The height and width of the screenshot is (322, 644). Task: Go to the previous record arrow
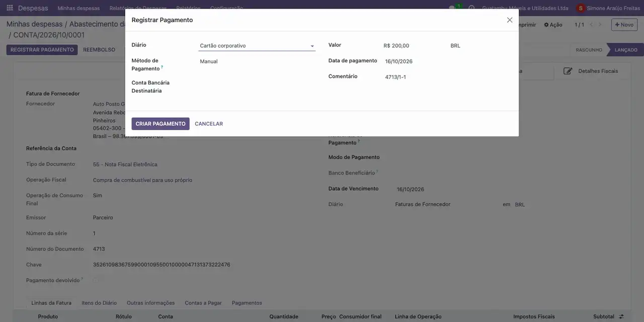click(x=592, y=25)
